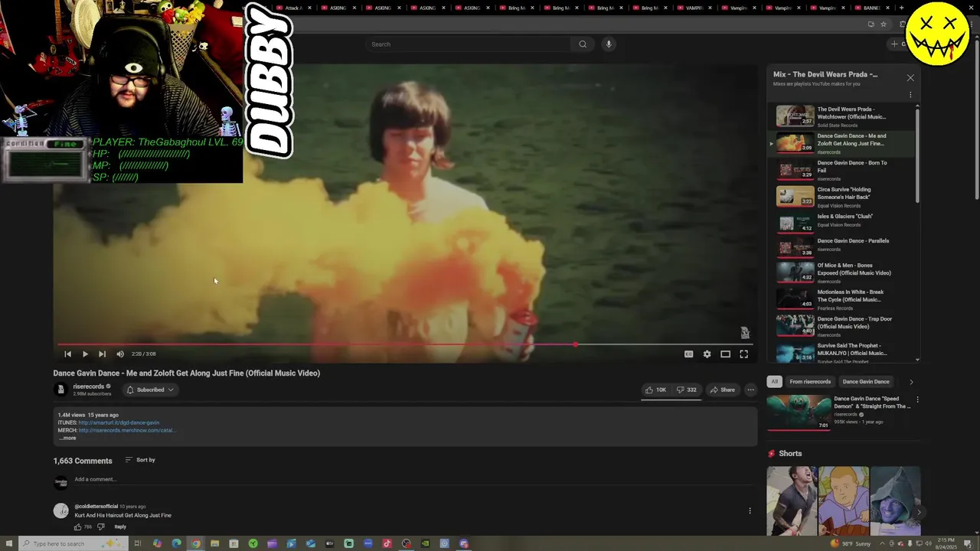Image resolution: width=980 pixels, height=551 pixels.
Task: Open the taskbar clock and date
Action: coord(947,543)
